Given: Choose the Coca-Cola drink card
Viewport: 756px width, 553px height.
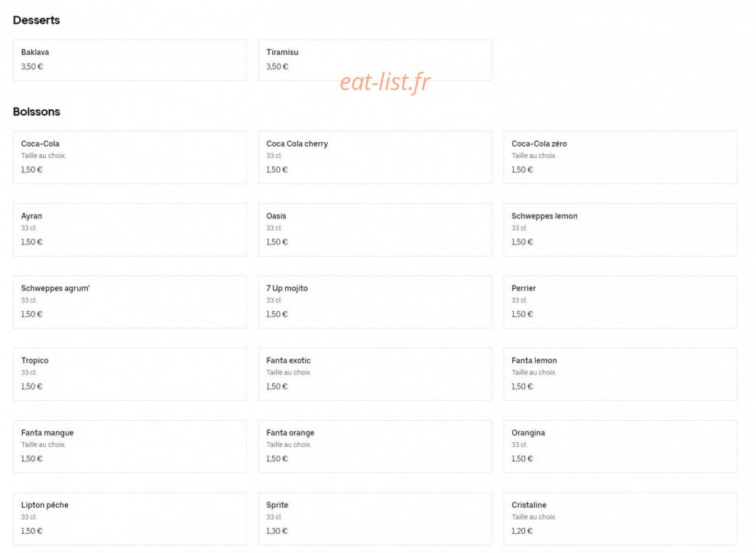Looking at the screenshot, I should [x=130, y=157].
